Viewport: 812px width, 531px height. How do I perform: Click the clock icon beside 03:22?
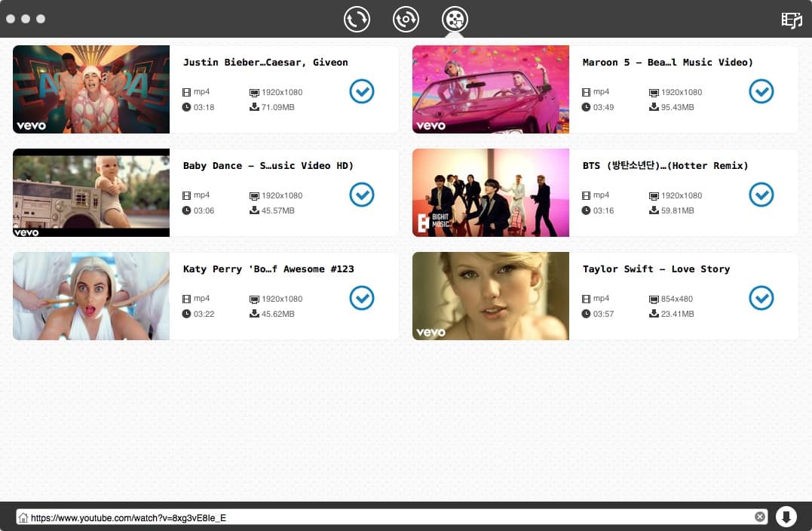186,314
